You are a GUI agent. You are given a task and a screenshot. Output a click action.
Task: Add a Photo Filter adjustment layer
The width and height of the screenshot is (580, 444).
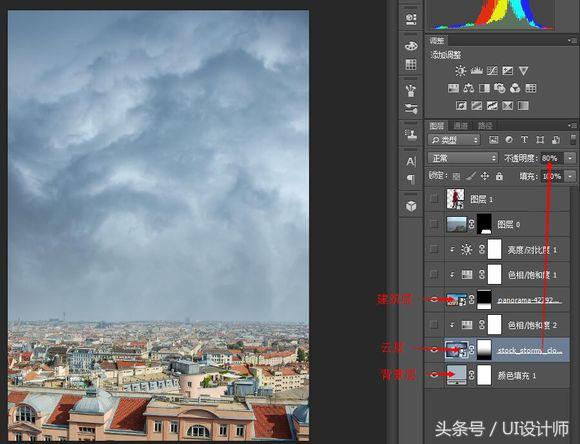[x=500, y=88]
